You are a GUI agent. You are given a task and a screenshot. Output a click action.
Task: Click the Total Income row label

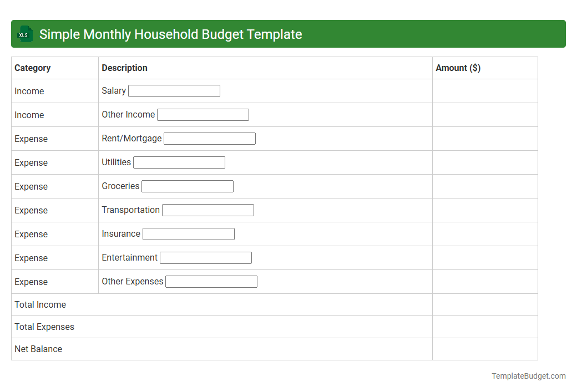[40, 304]
